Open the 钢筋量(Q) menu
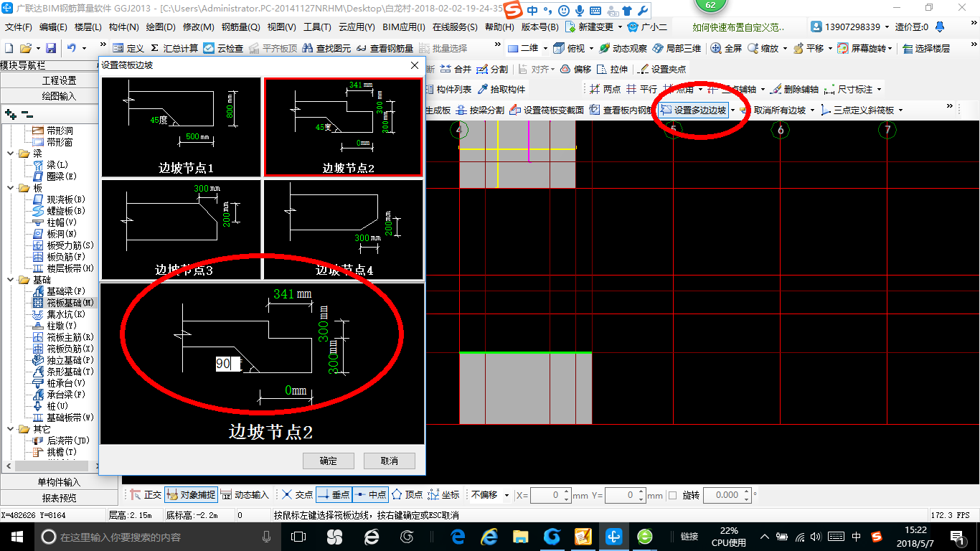Screen dimensions: 980x551 [x=240, y=27]
